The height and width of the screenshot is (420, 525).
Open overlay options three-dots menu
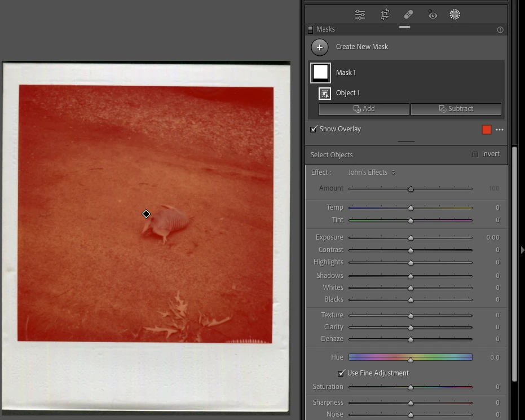500,130
